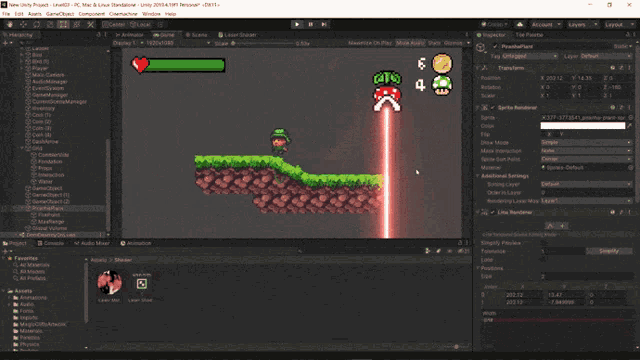
Task: Open the Mask Interaction dropdown
Action: (586, 151)
